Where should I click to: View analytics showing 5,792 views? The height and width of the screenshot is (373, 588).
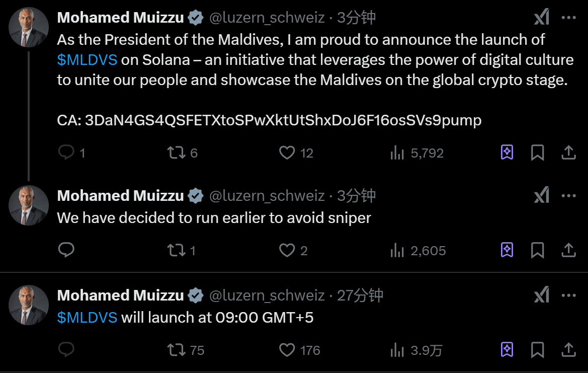(397, 153)
